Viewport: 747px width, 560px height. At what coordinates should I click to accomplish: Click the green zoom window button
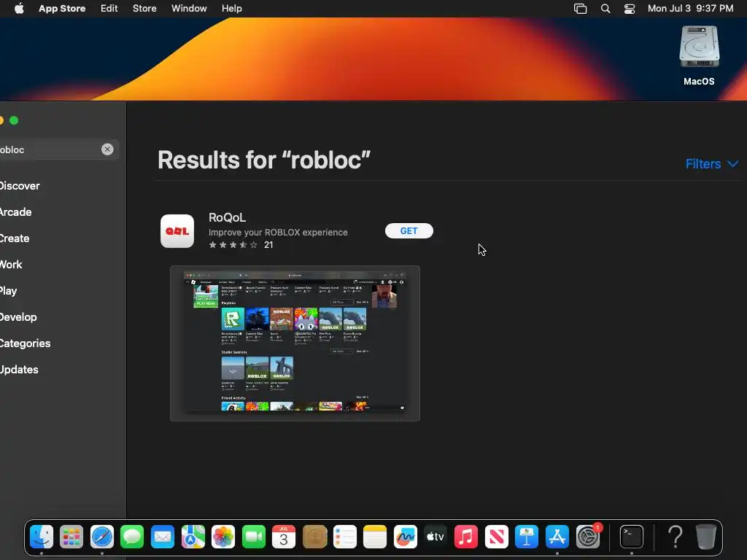click(14, 120)
